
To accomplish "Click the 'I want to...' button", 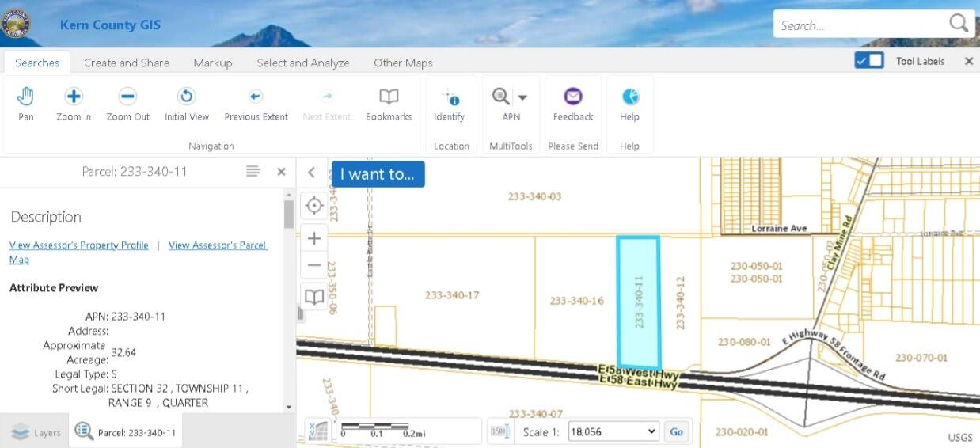I will [x=378, y=174].
